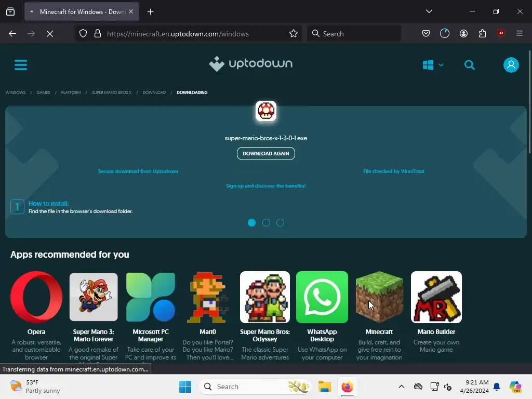Screen dimensions: 532x399
Task: Click the WhatsApp Desktop title text
Action: (x=322, y=336)
